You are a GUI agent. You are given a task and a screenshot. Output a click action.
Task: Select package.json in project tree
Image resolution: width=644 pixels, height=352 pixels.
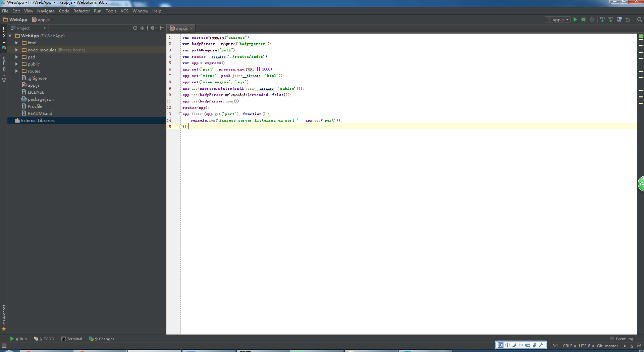[x=41, y=99]
